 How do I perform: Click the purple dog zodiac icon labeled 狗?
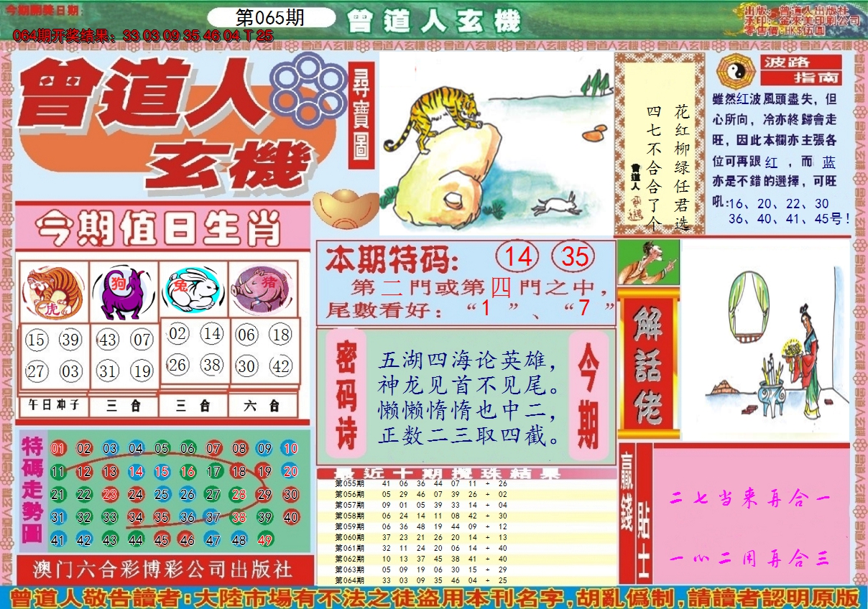point(123,292)
